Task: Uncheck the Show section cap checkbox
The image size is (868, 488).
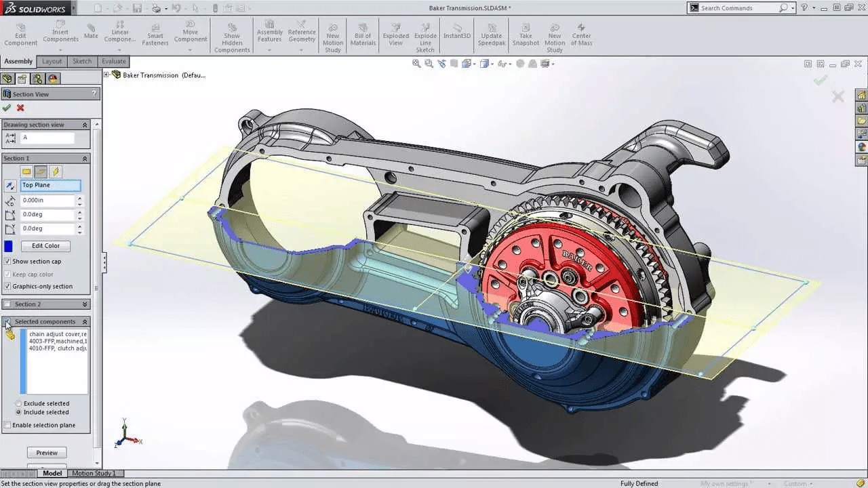Action: (x=6, y=261)
